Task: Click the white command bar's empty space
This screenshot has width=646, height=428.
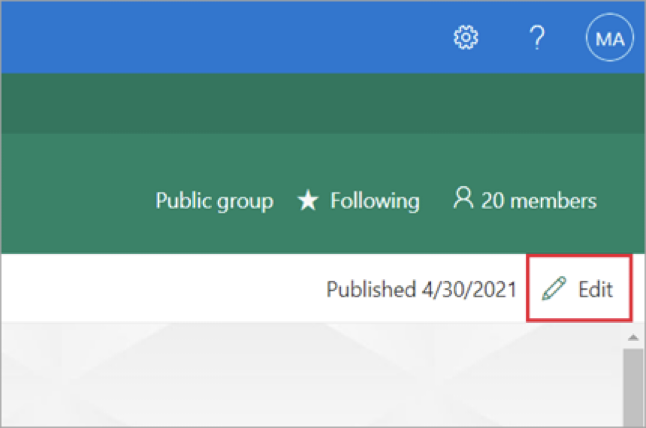Action: (x=150, y=290)
